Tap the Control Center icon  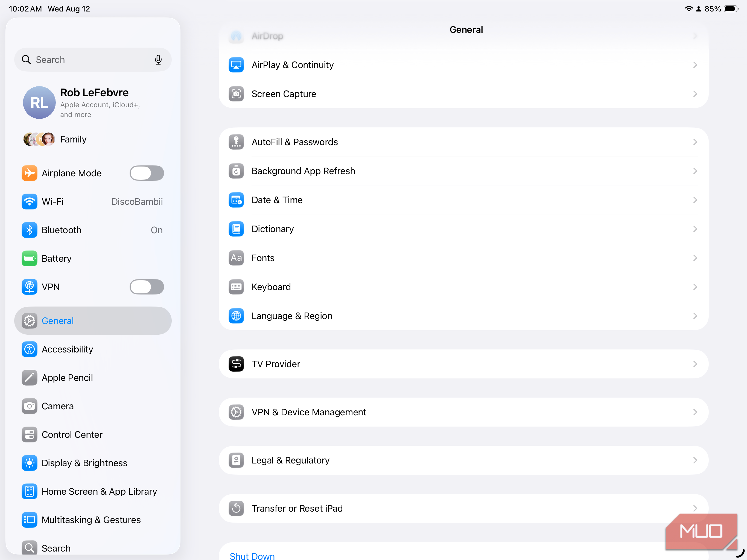coord(29,435)
